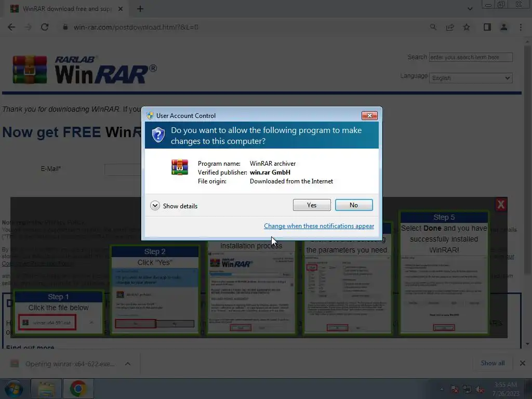Toggle Chrome side panel icon

(x=487, y=27)
